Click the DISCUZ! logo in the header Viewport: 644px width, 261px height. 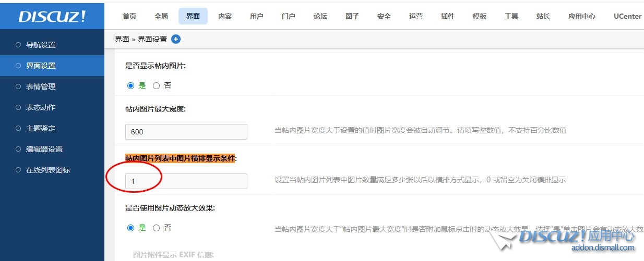pyautogui.click(x=52, y=16)
